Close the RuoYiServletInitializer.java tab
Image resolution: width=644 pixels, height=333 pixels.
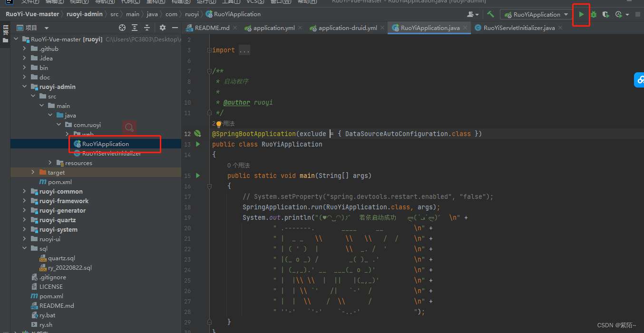[x=560, y=28]
